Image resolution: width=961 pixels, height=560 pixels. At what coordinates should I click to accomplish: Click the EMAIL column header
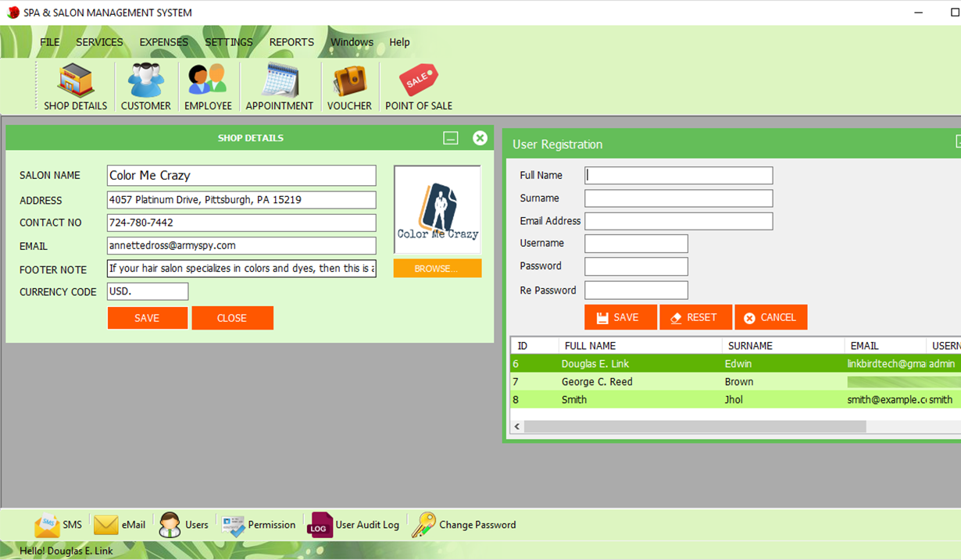tap(885, 345)
